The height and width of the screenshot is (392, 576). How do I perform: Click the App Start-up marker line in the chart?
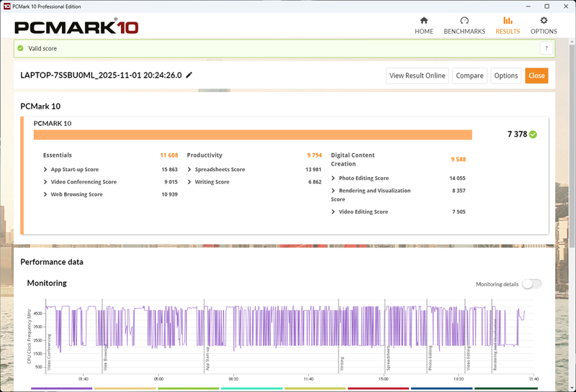tap(204, 336)
